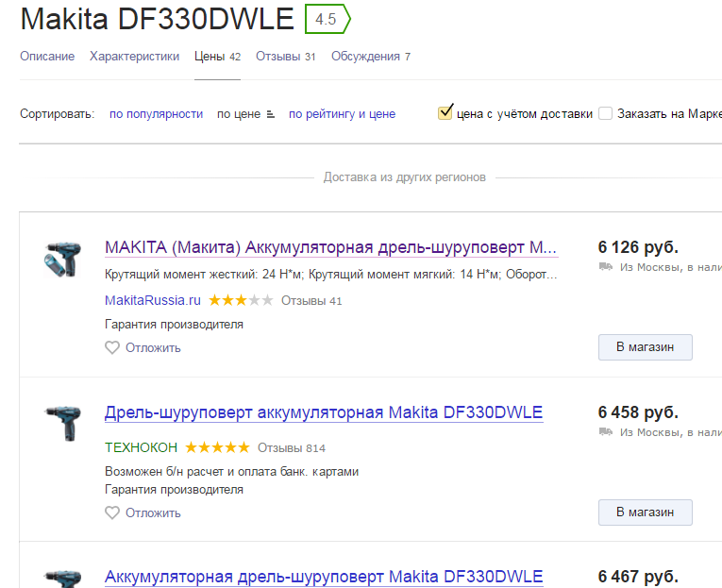Sort offers по популярности
The width and height of the screenshot is (722, 588).
(x=156, y=114)
